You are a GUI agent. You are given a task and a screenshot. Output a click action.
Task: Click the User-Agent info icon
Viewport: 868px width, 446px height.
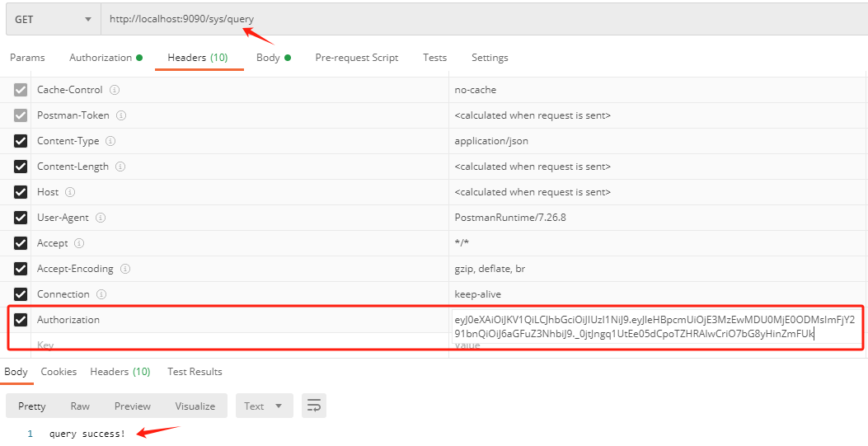101,218
